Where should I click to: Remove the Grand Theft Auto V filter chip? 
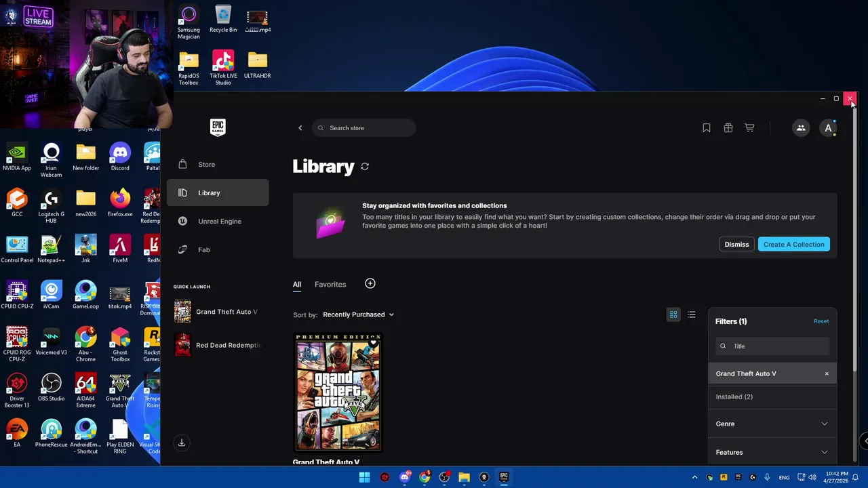pyautogui.click(x=827, y=374)
